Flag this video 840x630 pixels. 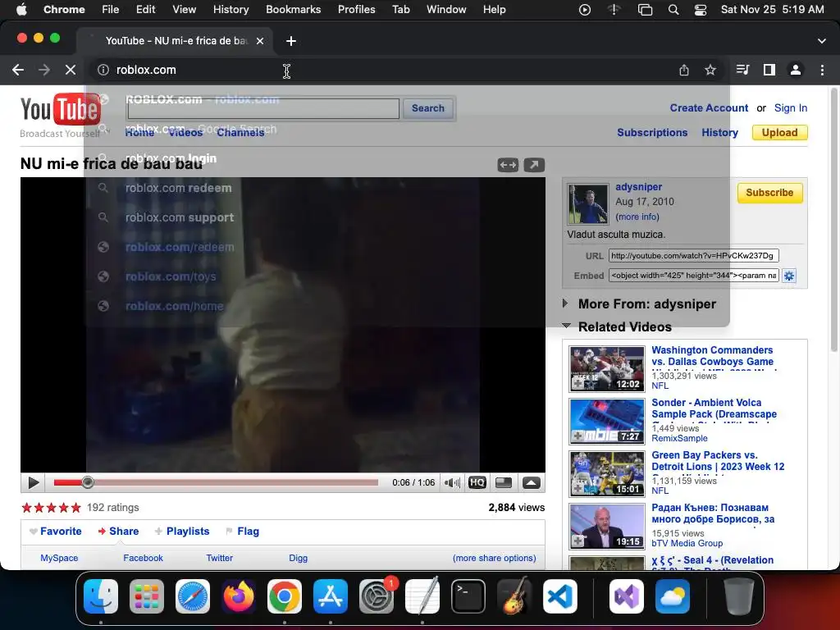pyautogui.click(x=243, y=532)
